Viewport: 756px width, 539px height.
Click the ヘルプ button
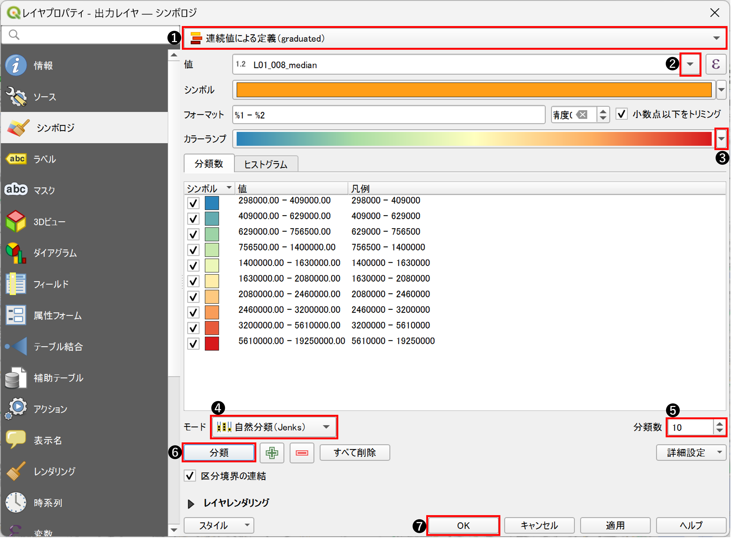coord(691,525)
